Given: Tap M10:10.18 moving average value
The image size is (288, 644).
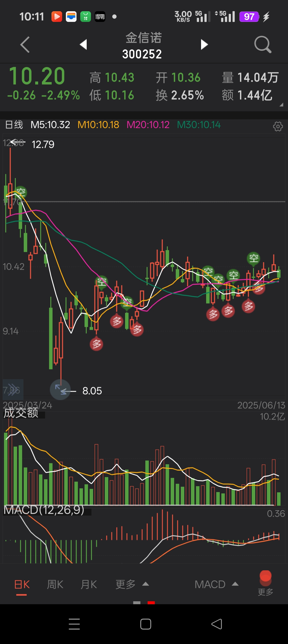Looking at the screenshot, I should click(x=98, y=125).
